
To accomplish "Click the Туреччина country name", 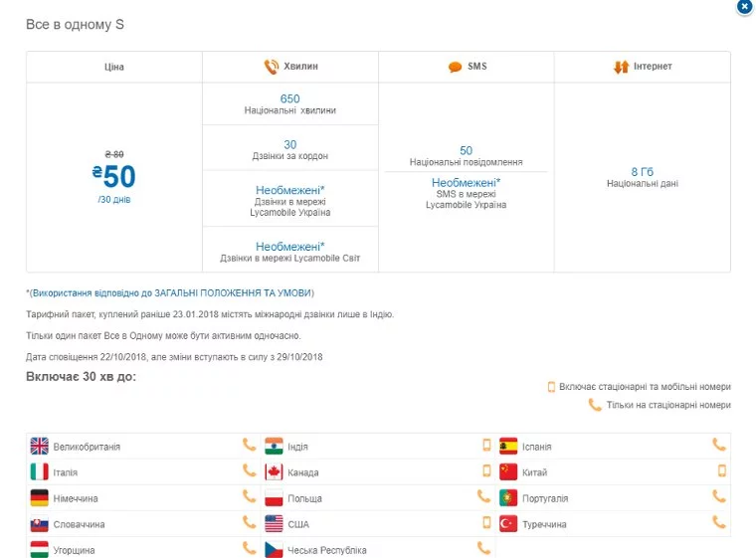I will click(544, 525).
